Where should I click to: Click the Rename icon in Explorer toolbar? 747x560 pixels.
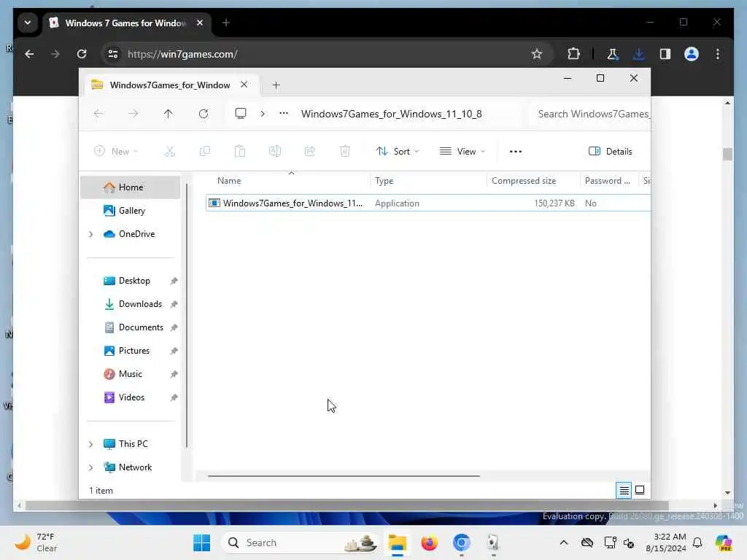pyautogui.click(x=275, y=152)
